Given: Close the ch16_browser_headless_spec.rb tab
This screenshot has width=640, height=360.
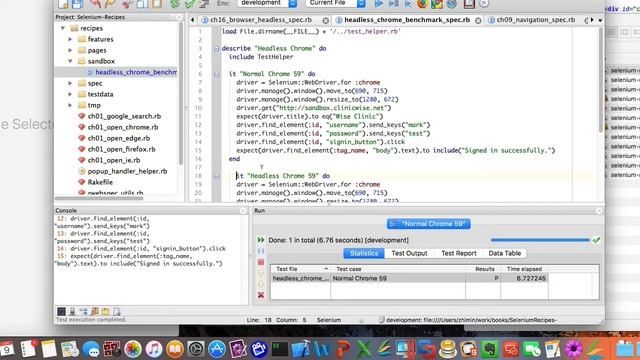Looking at the screenshot, I should pyautogui.click(x=325, y=20).
